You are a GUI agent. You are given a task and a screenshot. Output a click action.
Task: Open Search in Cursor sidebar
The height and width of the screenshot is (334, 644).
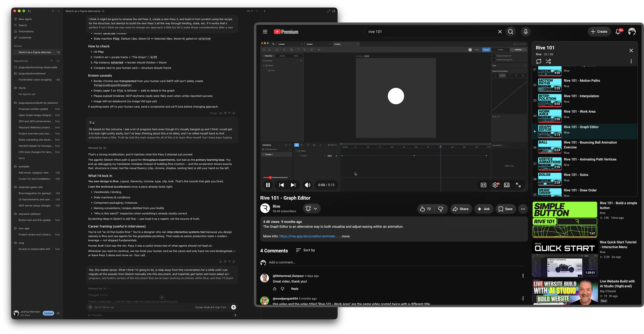point(37,25)
